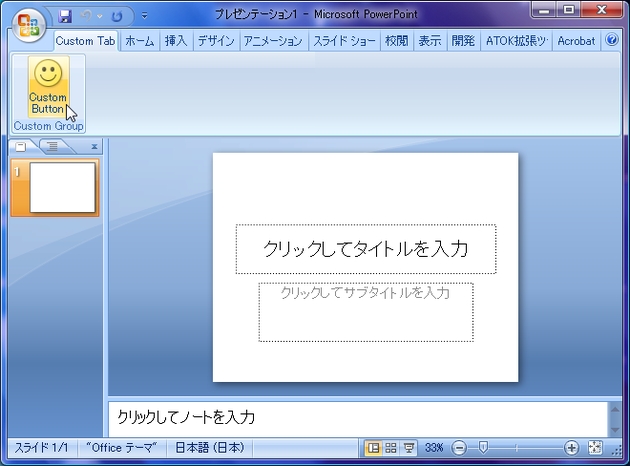Click the zoom slider handle

click(483, 447)
